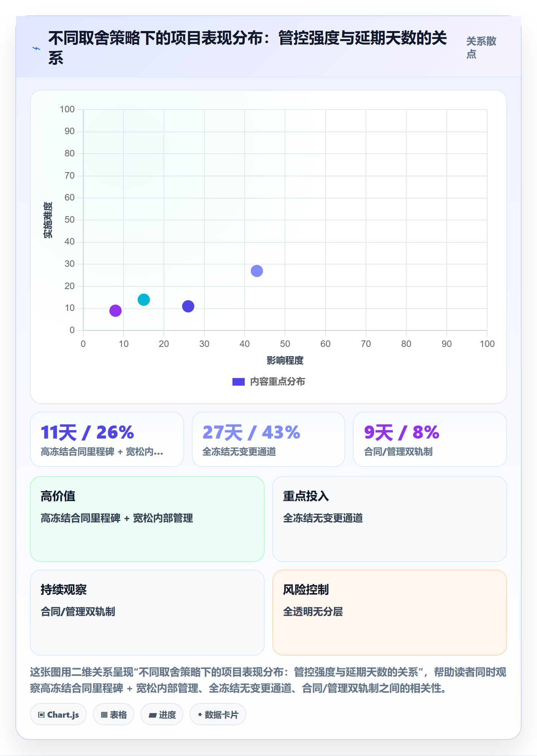Click the 关系散点 badge in the header
Screen dimensions: 537x756
481,48
